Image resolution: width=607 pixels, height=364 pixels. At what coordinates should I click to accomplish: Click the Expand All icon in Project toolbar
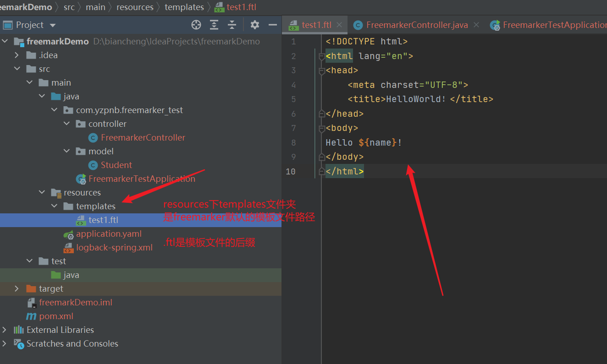tap(214, 25)
